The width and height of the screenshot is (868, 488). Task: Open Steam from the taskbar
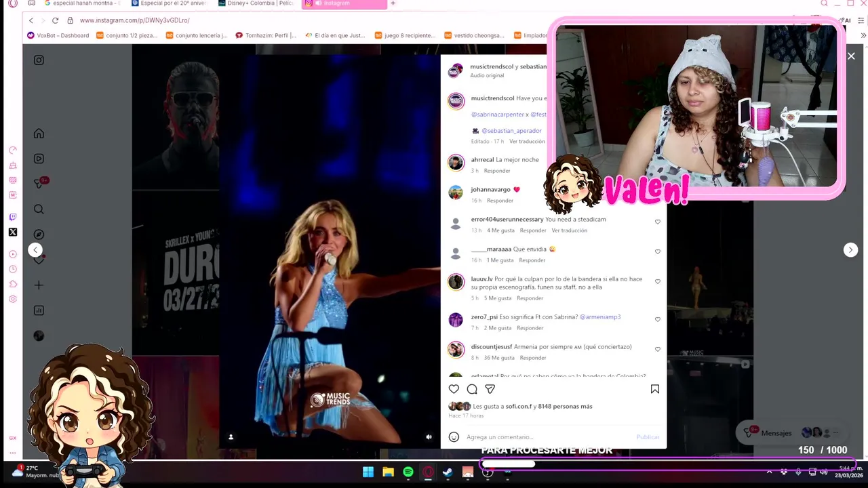point(448,472)
